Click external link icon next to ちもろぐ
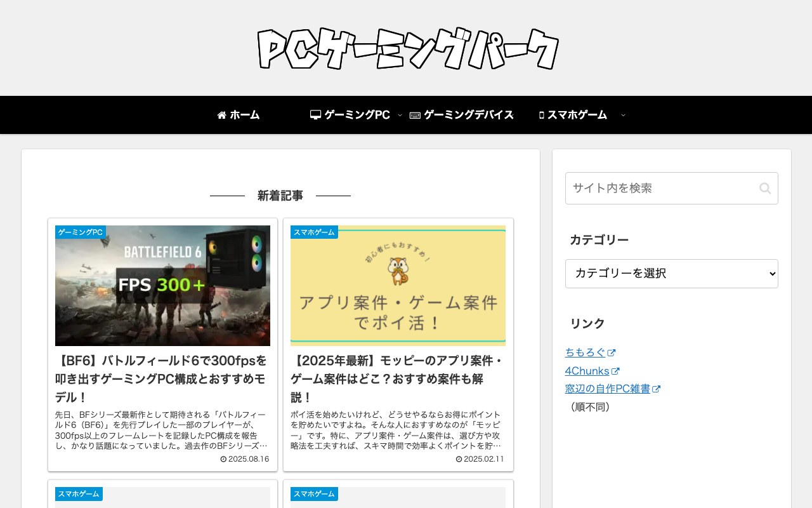 612,352
